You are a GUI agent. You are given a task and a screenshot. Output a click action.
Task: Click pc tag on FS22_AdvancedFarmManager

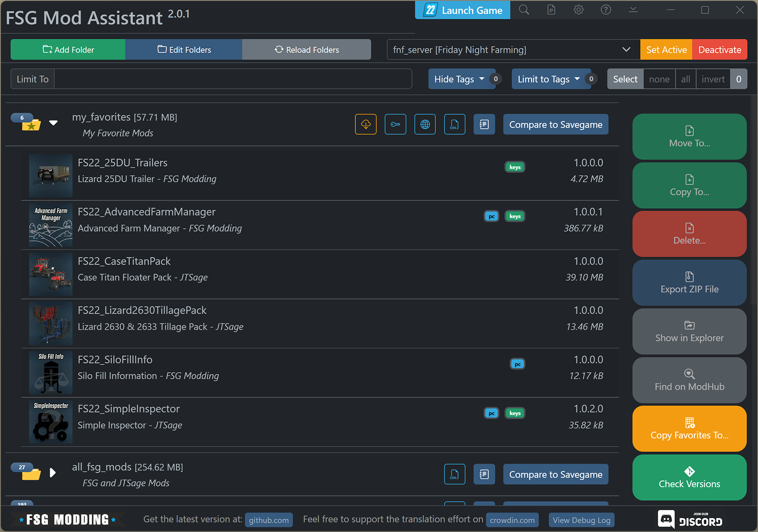pyautogui.click(x=492, y=216)
